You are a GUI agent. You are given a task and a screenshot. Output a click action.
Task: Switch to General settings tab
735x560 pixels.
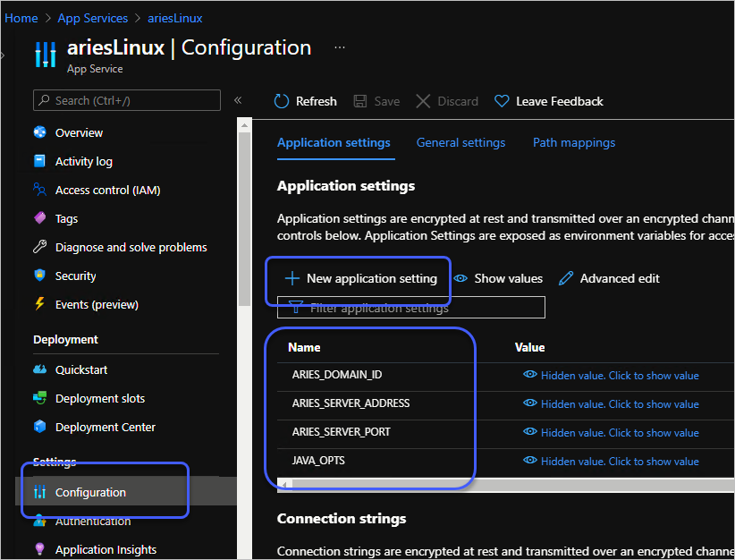tap(460, 142)
